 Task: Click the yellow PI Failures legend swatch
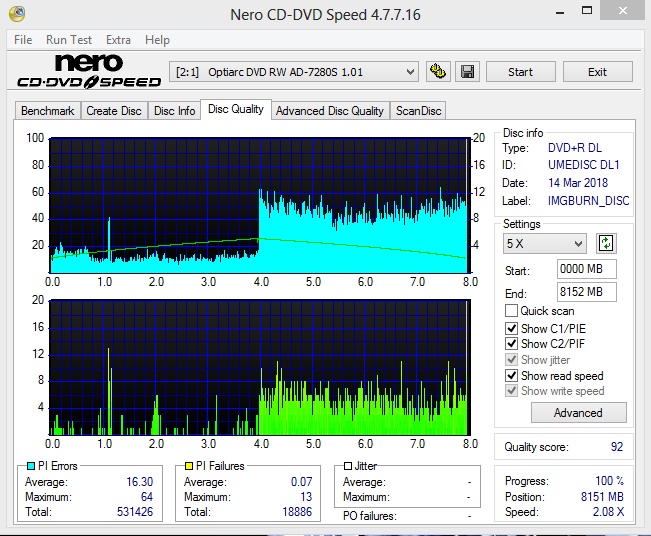(x=189, y=466)
